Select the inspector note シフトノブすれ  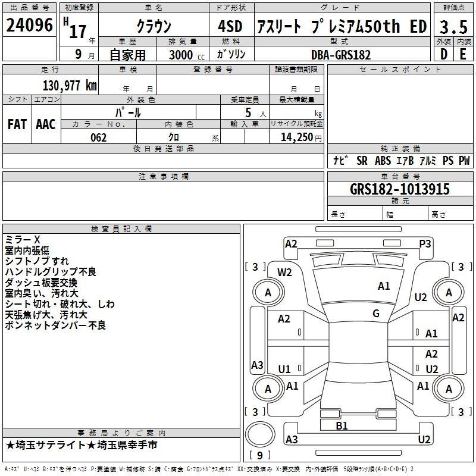pyautogui.click(x=37, y=261)
